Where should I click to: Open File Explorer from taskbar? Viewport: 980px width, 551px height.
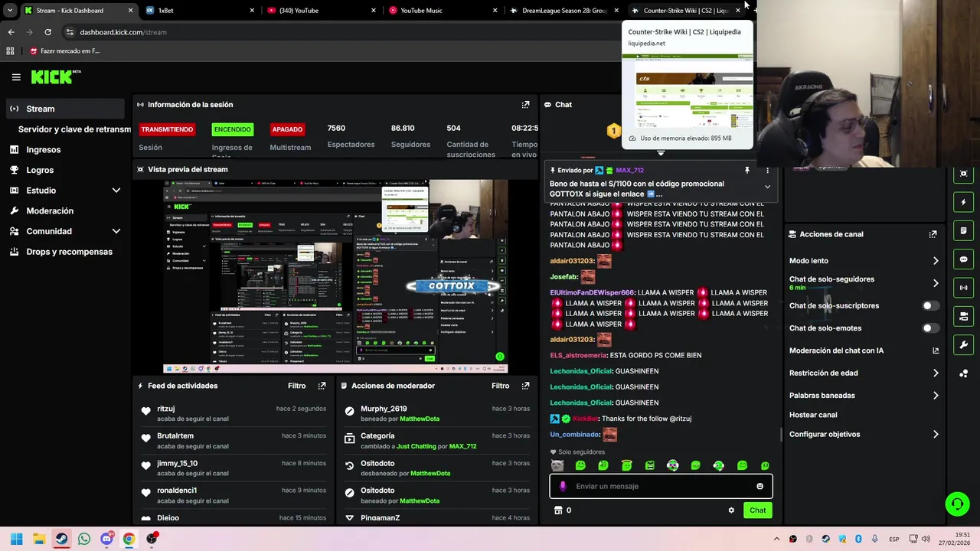coord(39,539)
